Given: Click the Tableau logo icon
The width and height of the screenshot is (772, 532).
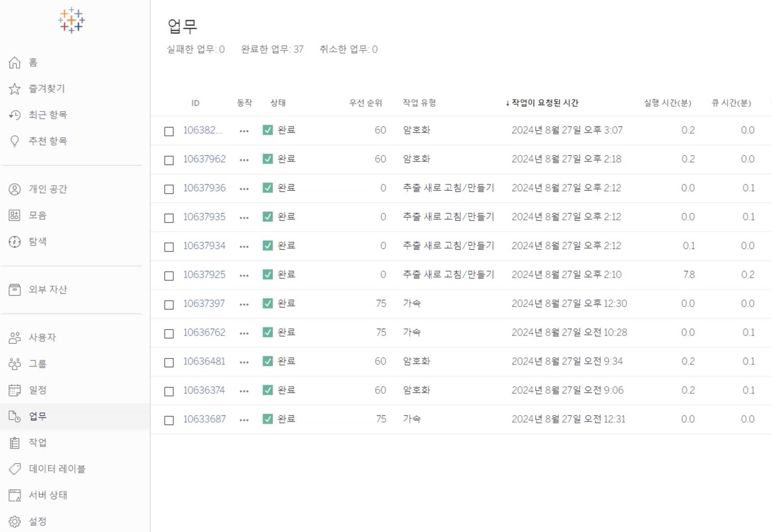Looking at the screenshot, I should (x=71, y=20).
